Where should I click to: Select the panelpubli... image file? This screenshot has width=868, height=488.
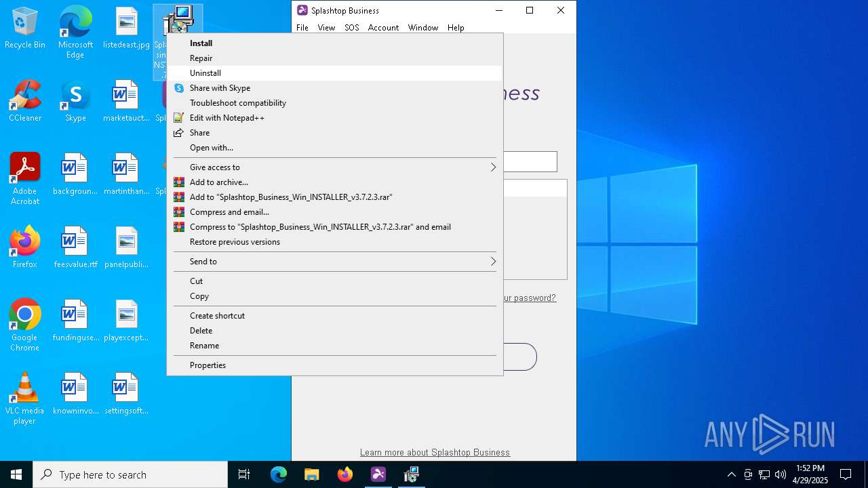point(126,248)
